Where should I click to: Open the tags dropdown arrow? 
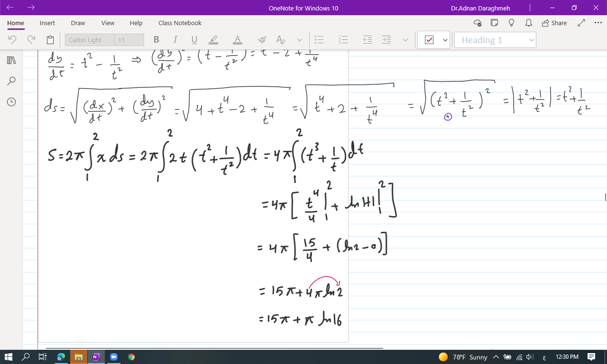pos(445,40)
